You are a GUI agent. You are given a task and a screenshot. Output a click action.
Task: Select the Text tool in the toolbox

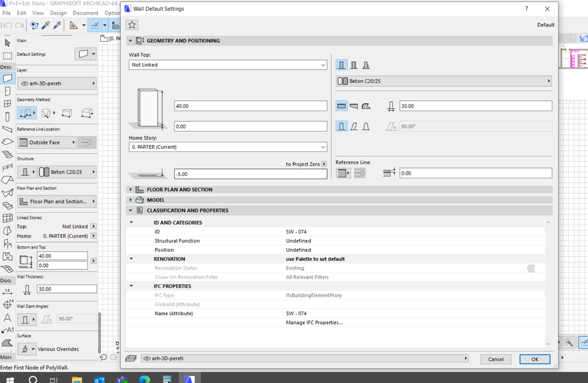(x=7, y=318)
